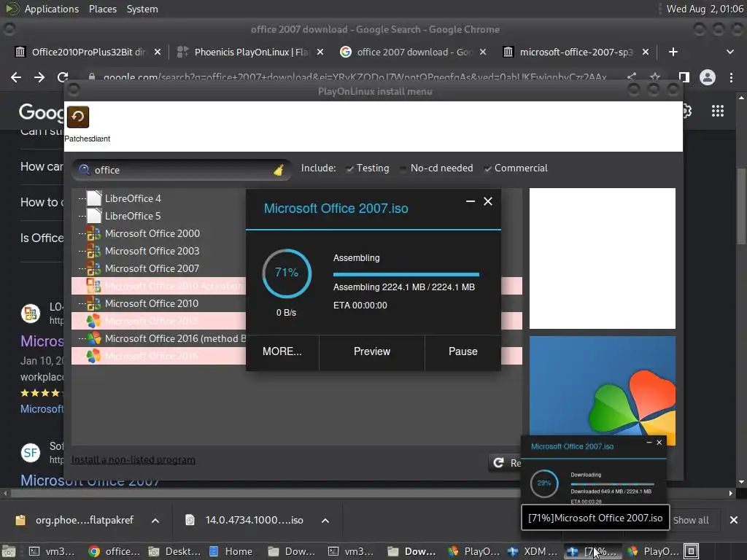Click Microsoft Office 2013 icon in list

[93, 321]
